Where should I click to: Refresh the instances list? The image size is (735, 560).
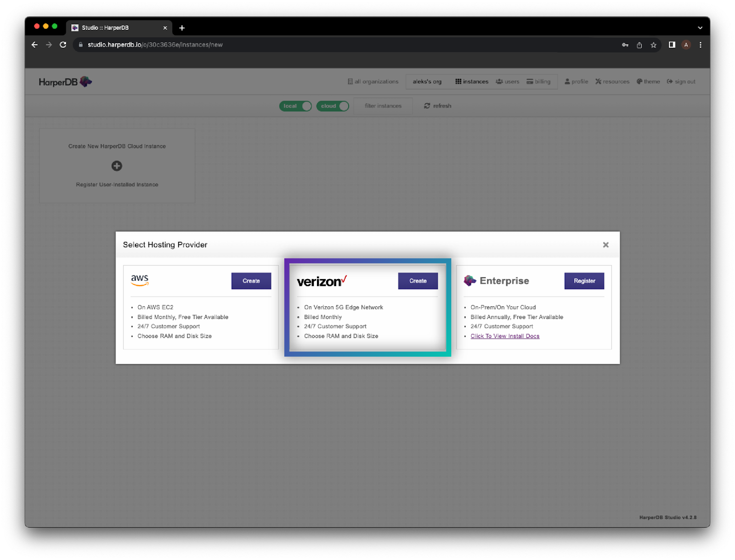pyautogui.click(x=437, y=106)
